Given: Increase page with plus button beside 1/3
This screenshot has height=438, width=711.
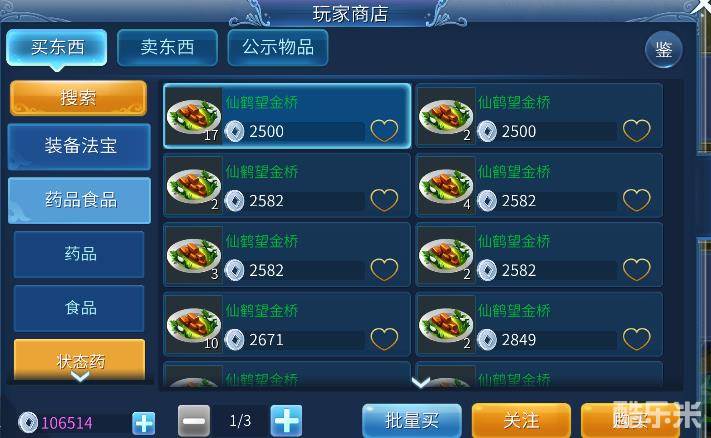Looking at the screenshot, I should pyautogui.click(x=286, y=421).
